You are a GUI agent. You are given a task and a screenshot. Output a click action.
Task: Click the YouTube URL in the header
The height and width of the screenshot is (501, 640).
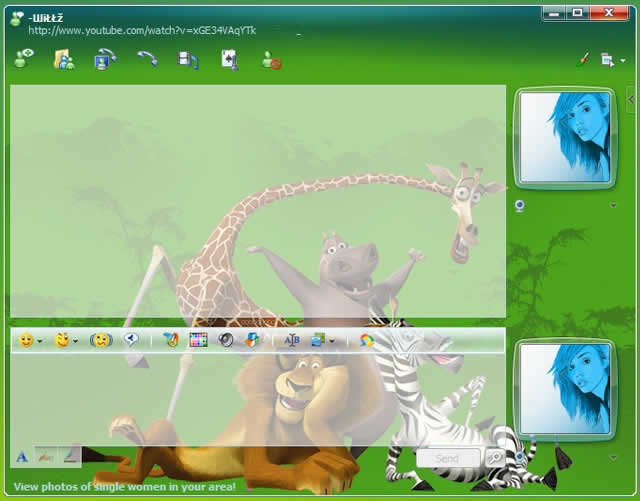(x=142, y=30)
